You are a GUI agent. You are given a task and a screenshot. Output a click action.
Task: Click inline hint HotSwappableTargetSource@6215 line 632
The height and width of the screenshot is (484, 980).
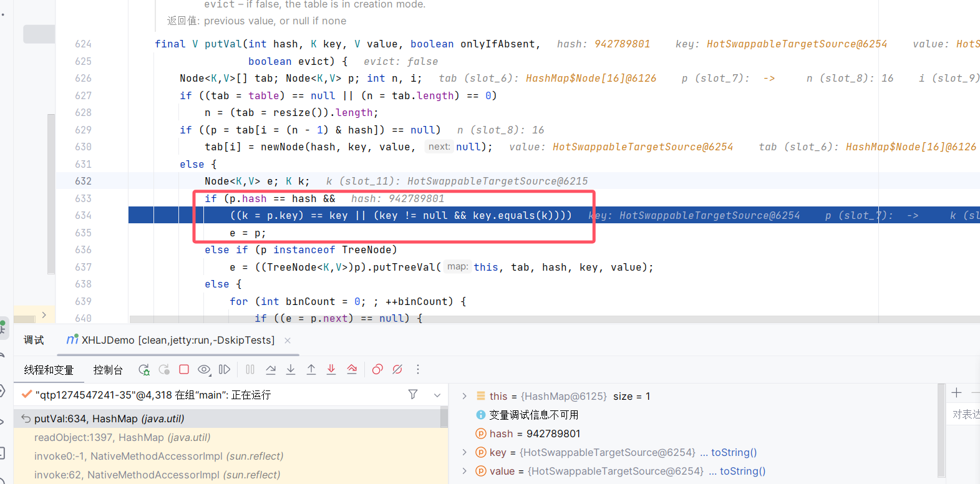(497, 181)
